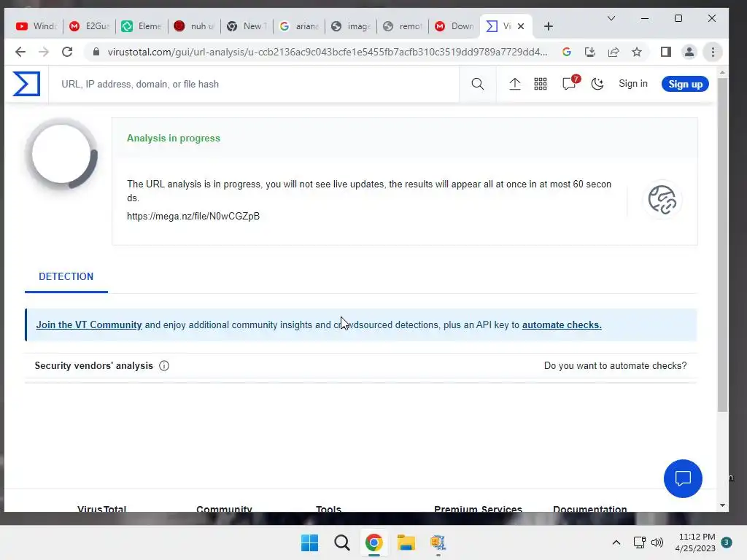The width and height of the screenshot is (747, 560).
Task: Click the globe link URL icon
Action: 662,200
